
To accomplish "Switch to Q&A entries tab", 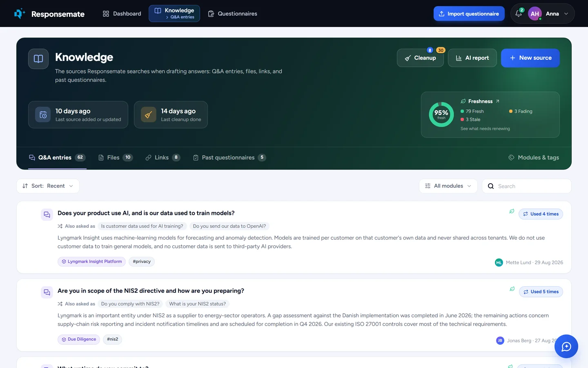I will pyautogui.click(x=57, y=157).
